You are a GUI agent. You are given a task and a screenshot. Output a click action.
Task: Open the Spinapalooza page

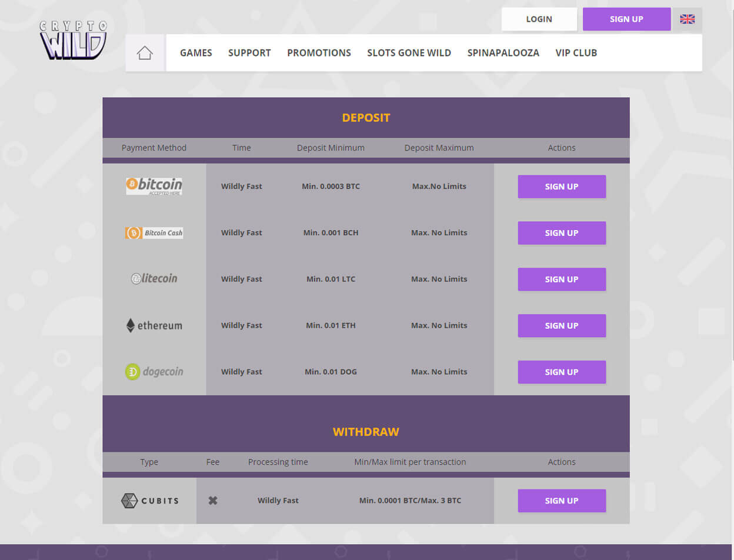[503, 53]
